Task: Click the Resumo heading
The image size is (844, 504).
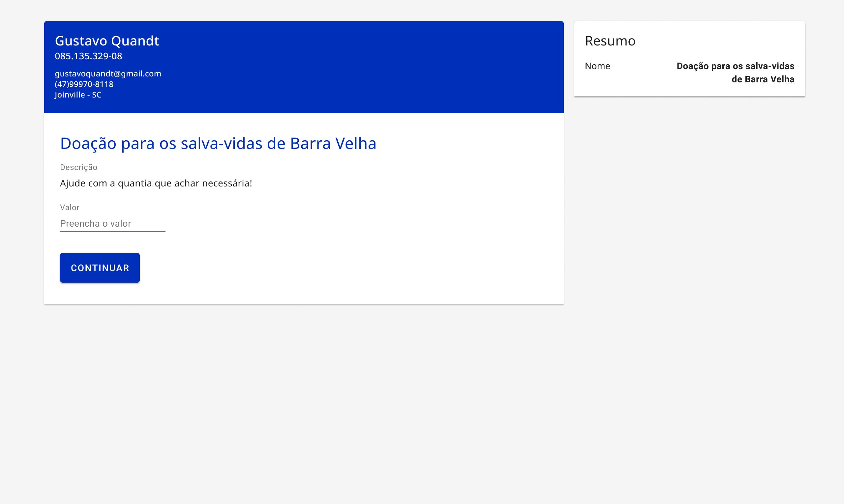Action: [x=610, y=41]
